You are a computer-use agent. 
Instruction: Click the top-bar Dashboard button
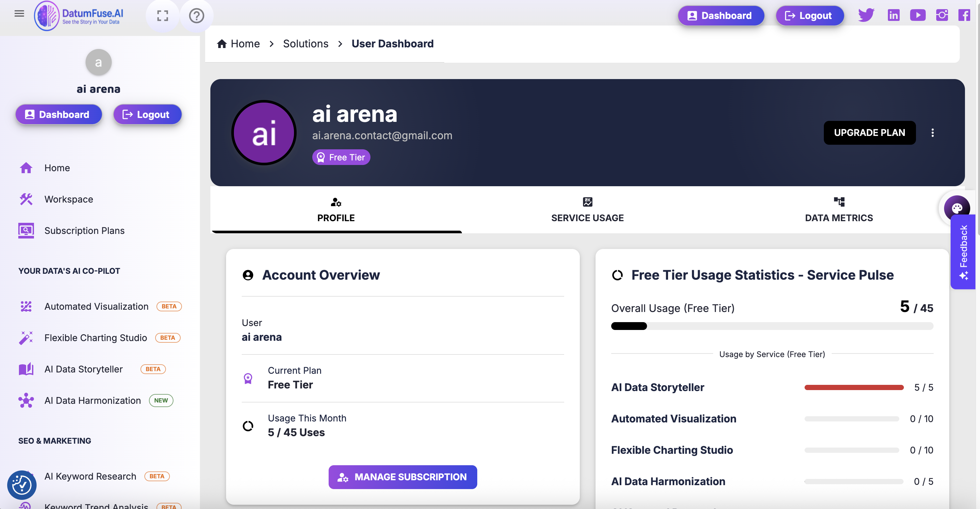721,16
